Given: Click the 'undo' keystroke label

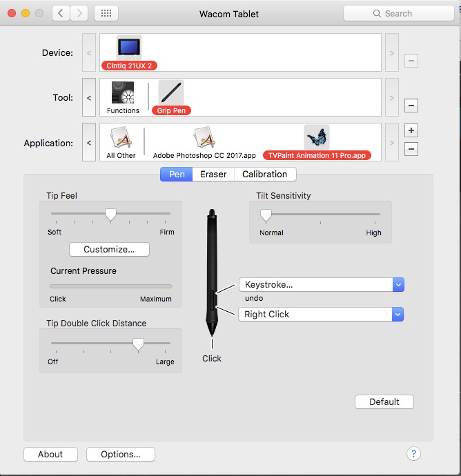Looking at the screenshot, I should point(254,298).
